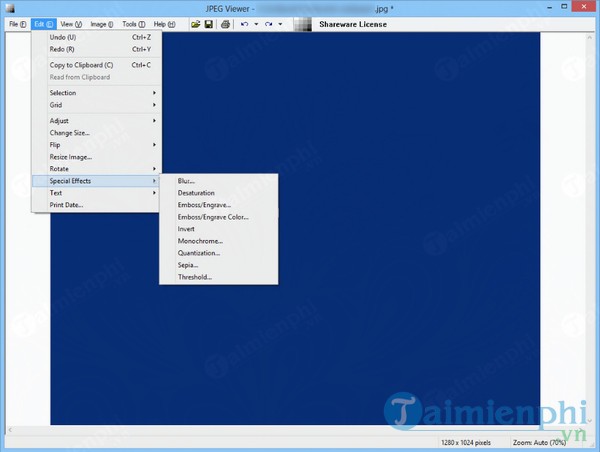Viewport: 600px width, 452px height.
Task: Choose Undo from the Edit menu
Action: [x=97, y=37]
